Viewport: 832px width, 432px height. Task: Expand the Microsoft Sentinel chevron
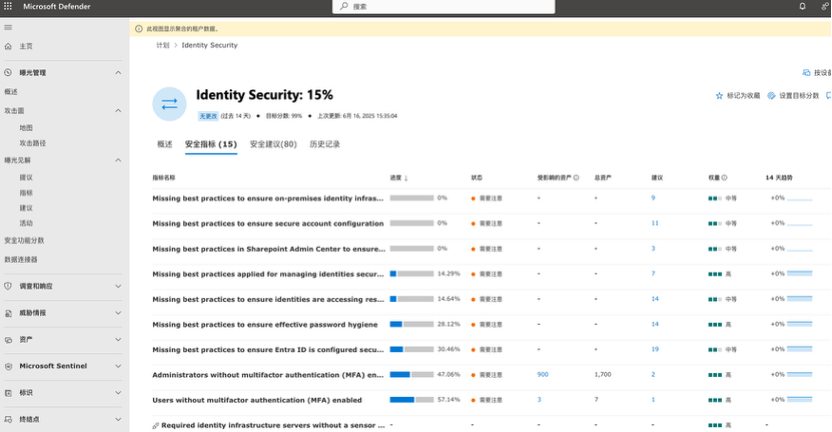click(x=118, y=366)
